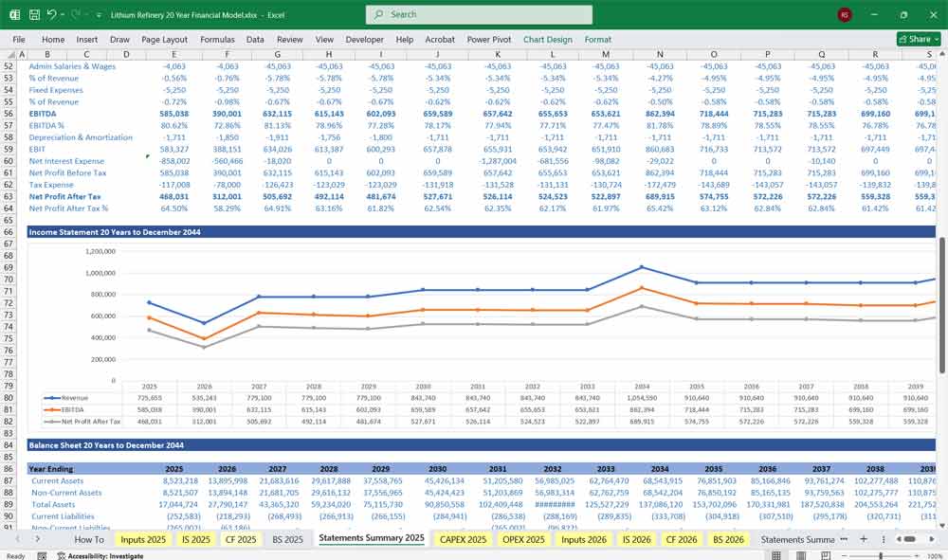This screenshot has width=948, height=560.
Task: Open the Formulas ribbon menu
Action: [x=217, y=39]
